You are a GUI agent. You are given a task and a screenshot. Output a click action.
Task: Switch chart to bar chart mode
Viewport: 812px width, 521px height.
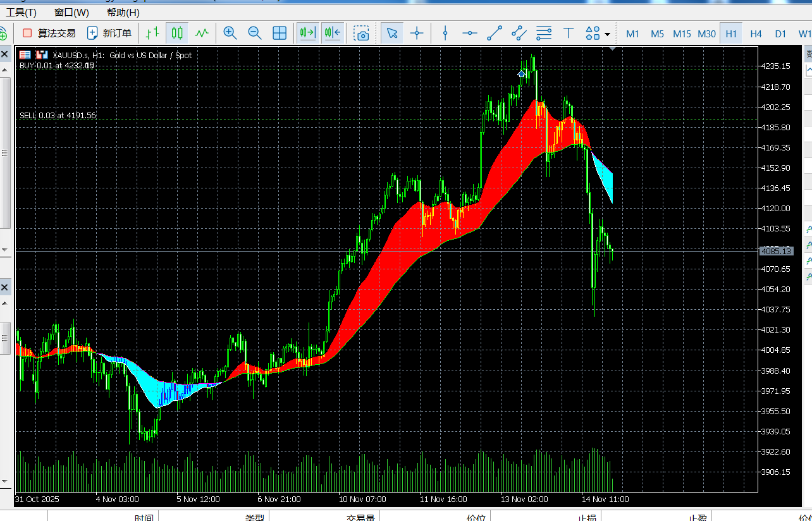coord(152,34)
